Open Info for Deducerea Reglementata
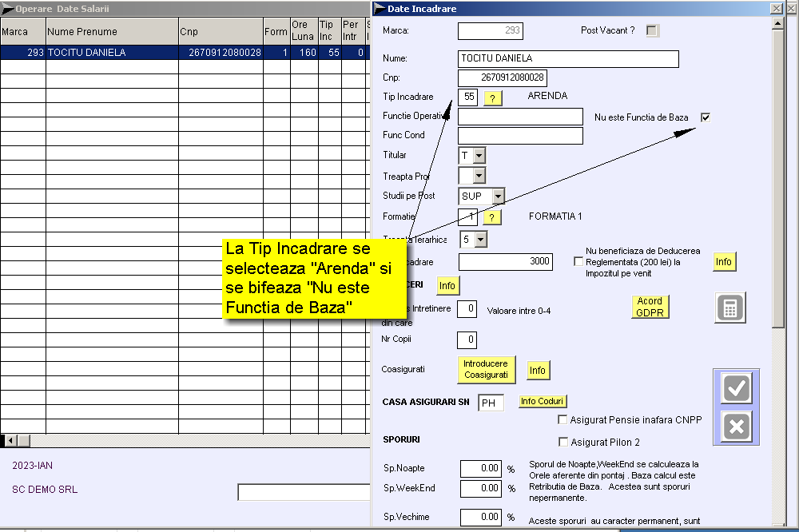 pos(723,262)
